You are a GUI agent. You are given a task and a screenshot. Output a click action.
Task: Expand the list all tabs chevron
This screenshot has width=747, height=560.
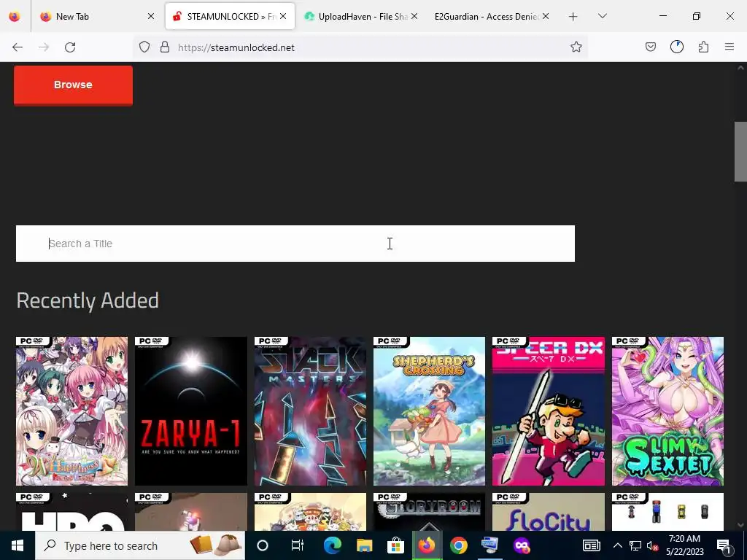click(602, 16)
